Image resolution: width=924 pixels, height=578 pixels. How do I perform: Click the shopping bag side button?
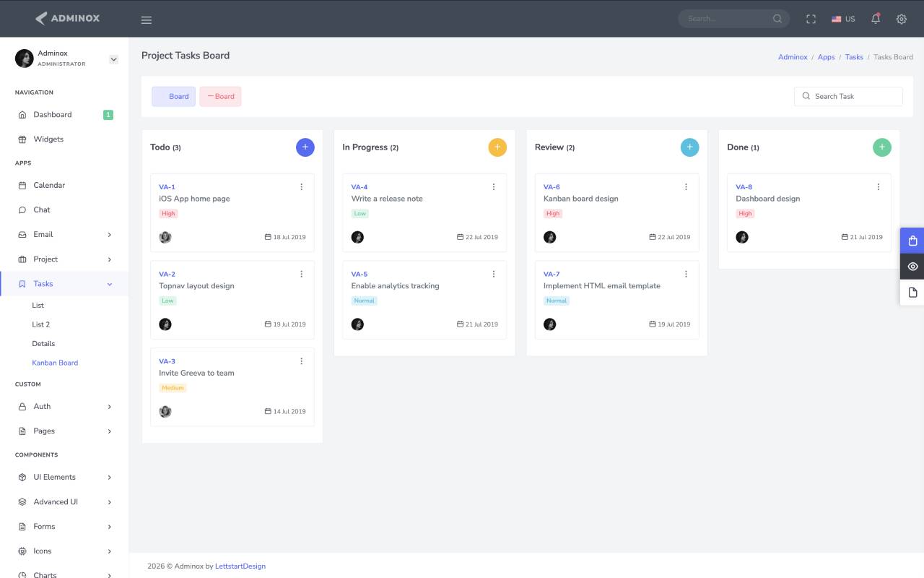tap(912, 241)
